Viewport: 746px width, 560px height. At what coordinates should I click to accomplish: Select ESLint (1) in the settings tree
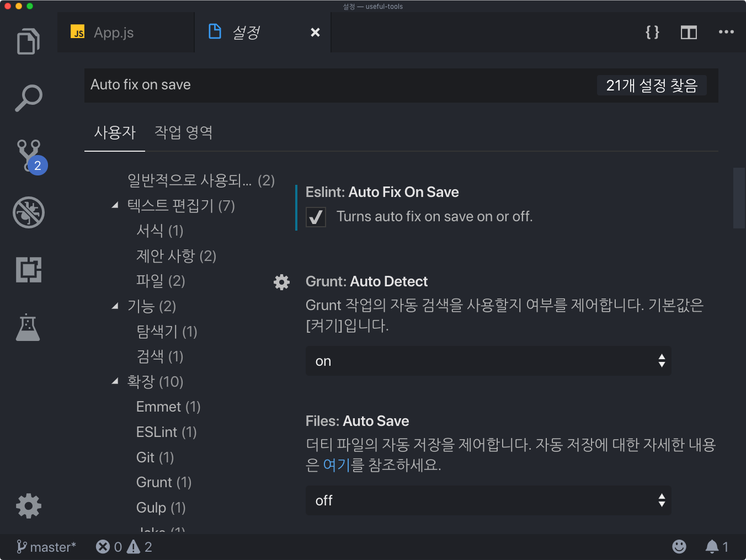166,432
